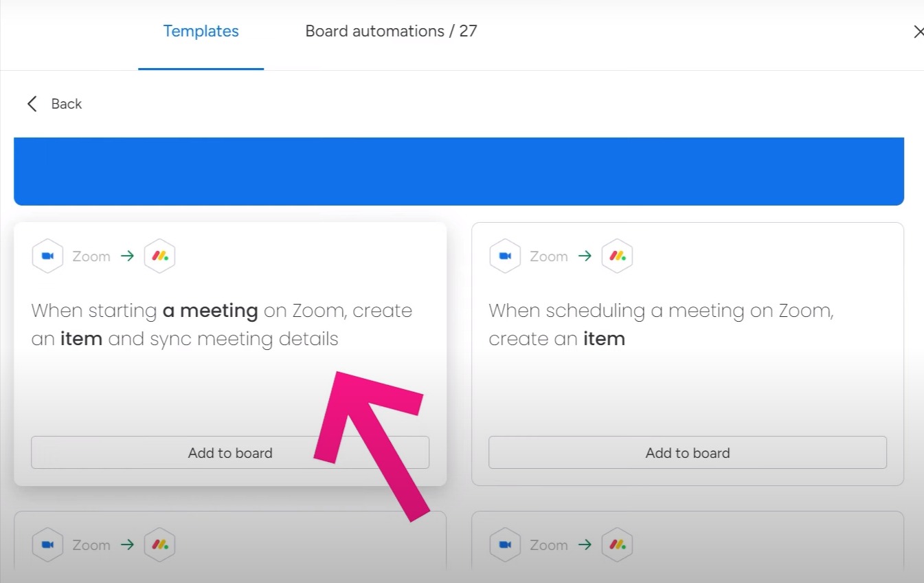
Task: Close the automations dialog
Action: click(x=919, y=31)
